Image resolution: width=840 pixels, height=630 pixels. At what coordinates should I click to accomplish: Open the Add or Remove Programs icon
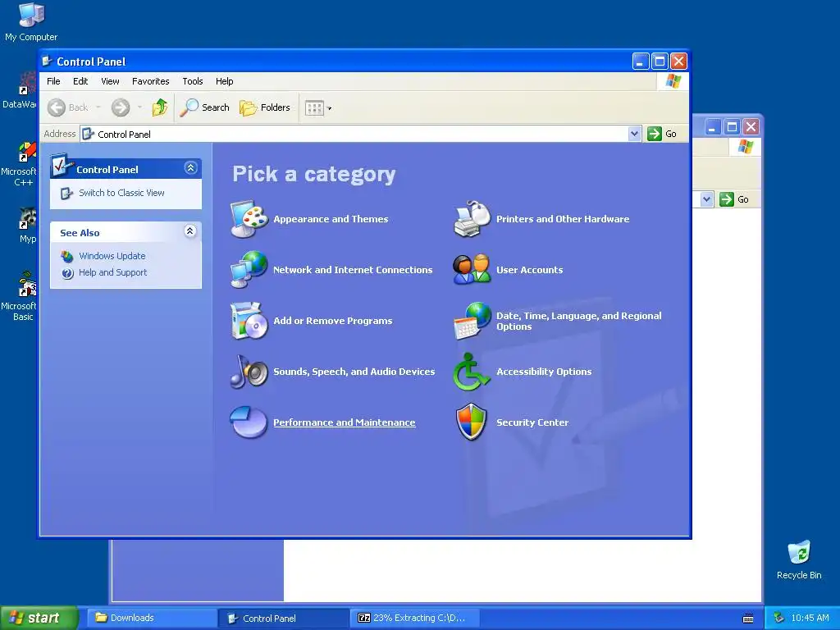pos(249,321)
